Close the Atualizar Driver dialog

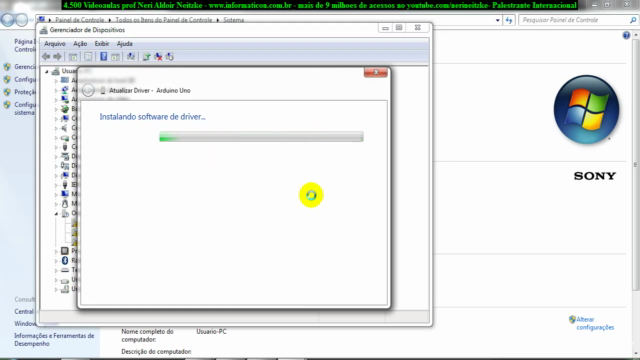point(376,72)
